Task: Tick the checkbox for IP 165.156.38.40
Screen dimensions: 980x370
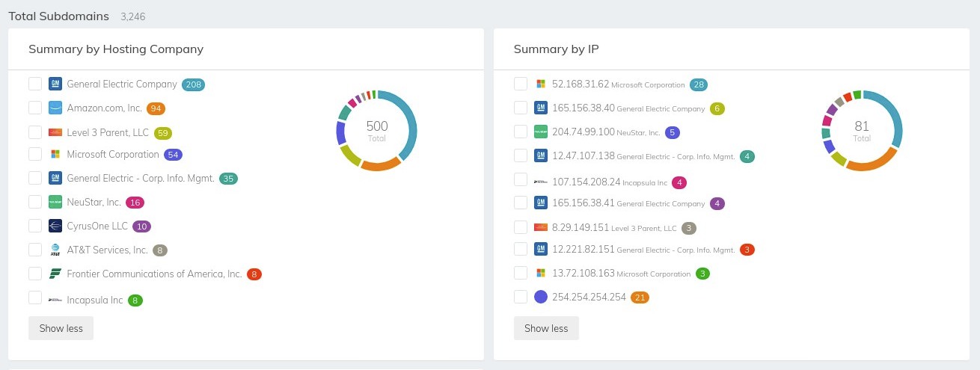Action: coord(520,108)
